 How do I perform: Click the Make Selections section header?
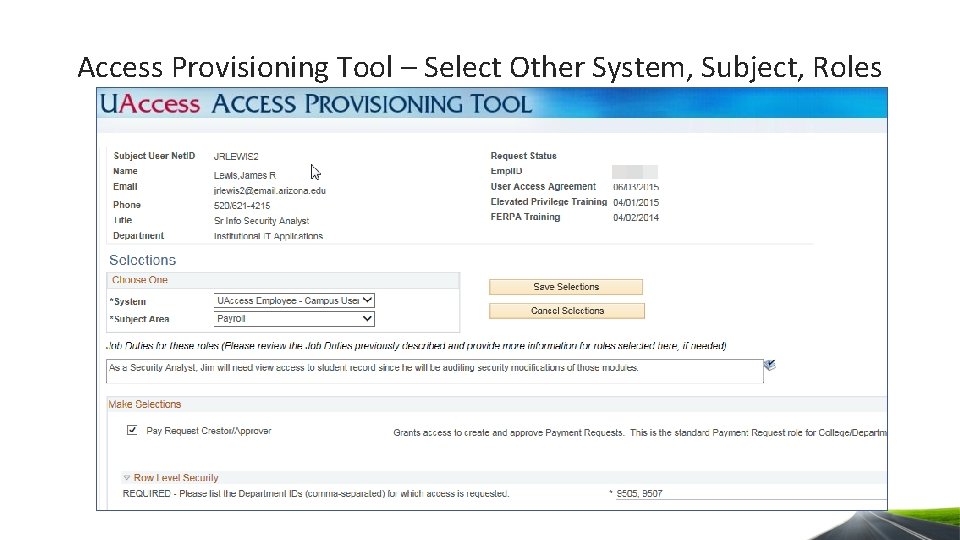pyautogui.click(x=144, y=404)
